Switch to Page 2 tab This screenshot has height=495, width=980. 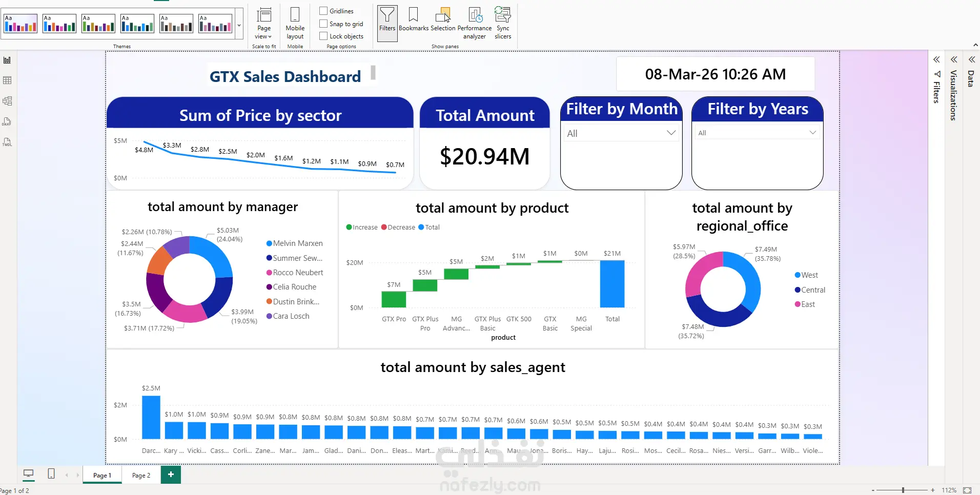tap(141, 475)
